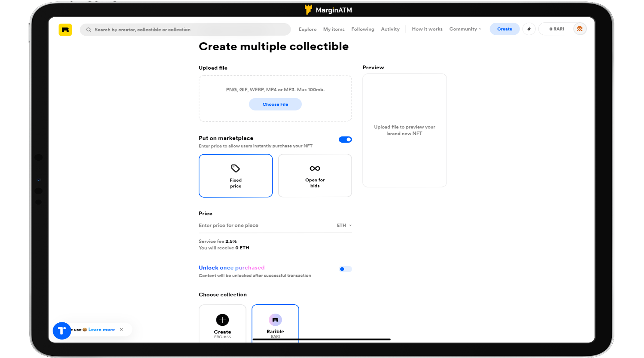Go to Explore
This screenshot has height=358, width=644.
[x=307, y=29]
